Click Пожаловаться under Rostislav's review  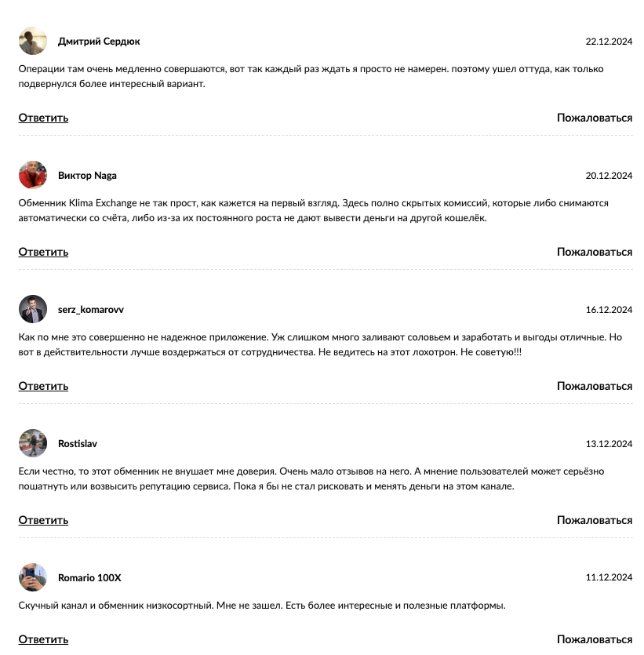click(595, 520)
